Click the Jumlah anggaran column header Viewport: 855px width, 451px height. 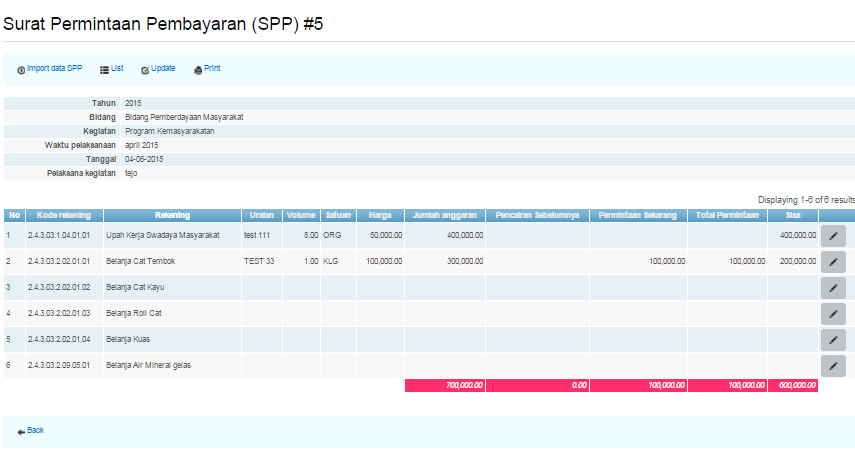pyautogui.click(x=444, y=215)
